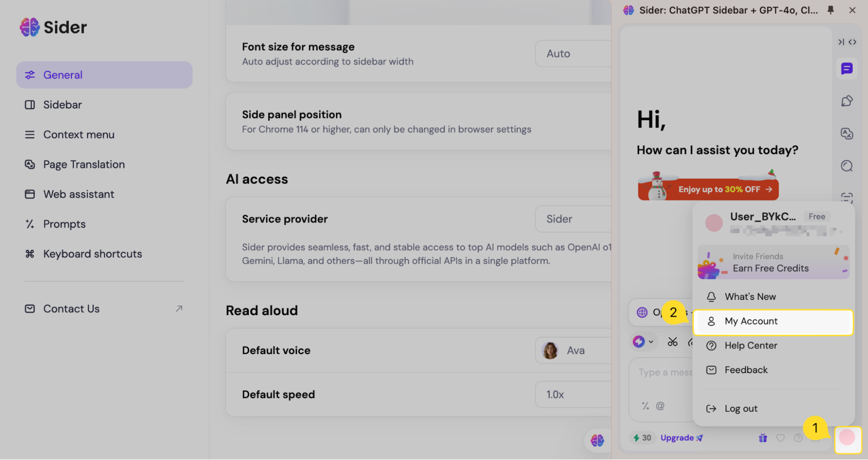Screen dimensions: 868x460
Task: Open the Service provider Sider dropdown
Action: [x=573, y=219]
